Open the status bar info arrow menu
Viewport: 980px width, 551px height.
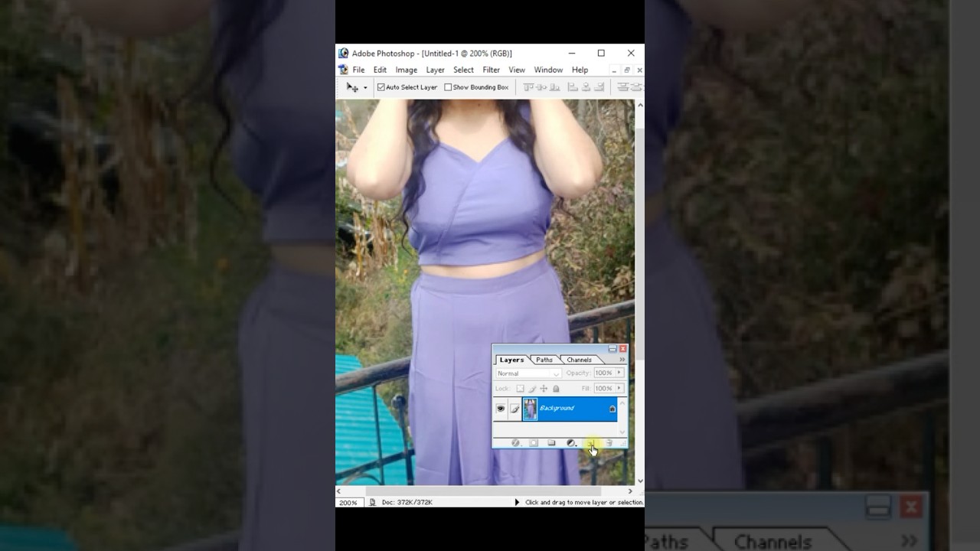(517, 502)
